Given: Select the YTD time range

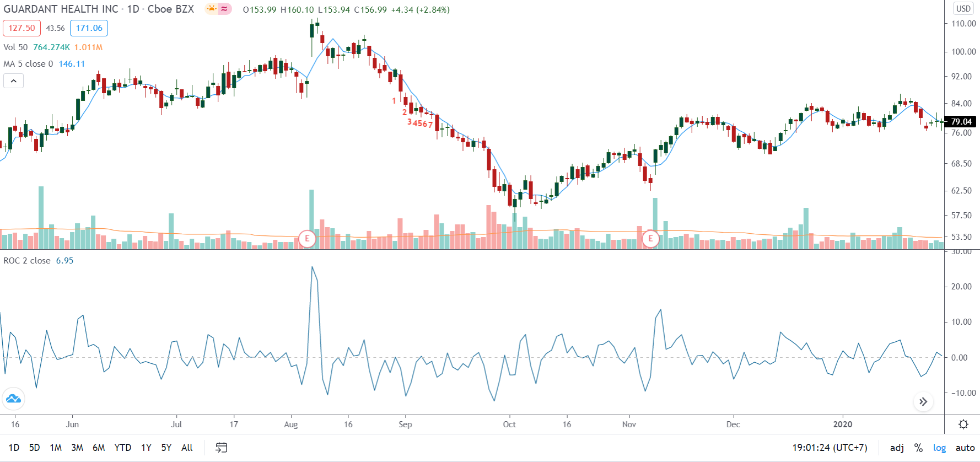Looking at the screenshot, I should (122, 448).
